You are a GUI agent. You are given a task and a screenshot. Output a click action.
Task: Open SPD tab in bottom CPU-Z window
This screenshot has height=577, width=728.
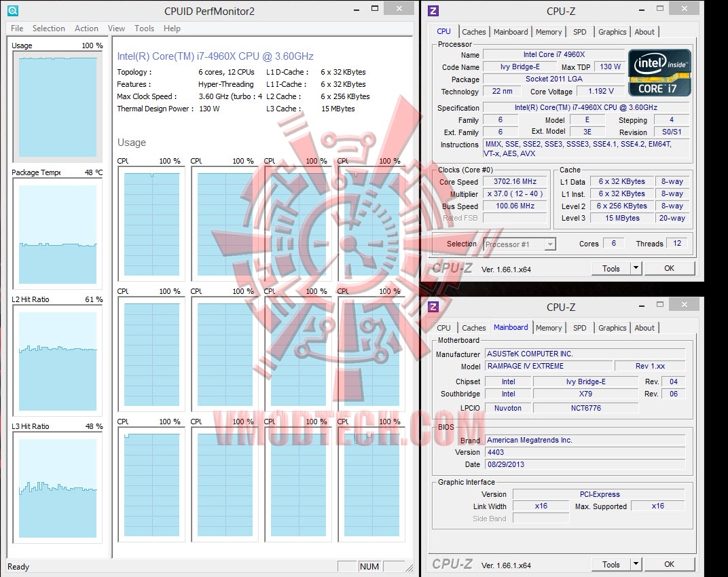[579, 328]
